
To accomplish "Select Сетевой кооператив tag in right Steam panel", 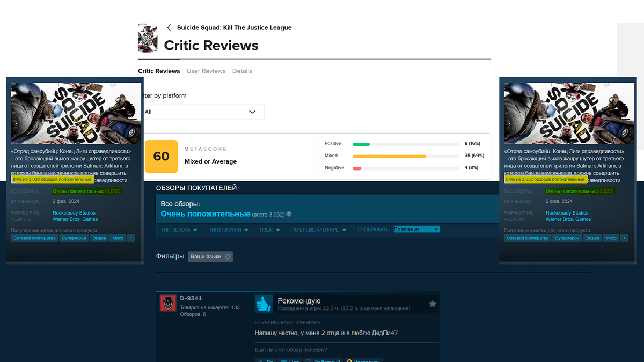I will (528, 238).
